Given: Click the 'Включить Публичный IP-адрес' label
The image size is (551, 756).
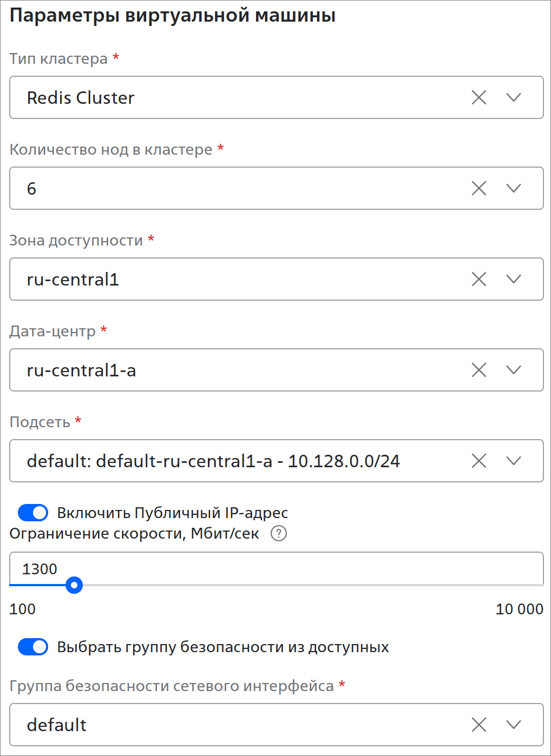Looking at the screenshot, I should tap(173, 513).
